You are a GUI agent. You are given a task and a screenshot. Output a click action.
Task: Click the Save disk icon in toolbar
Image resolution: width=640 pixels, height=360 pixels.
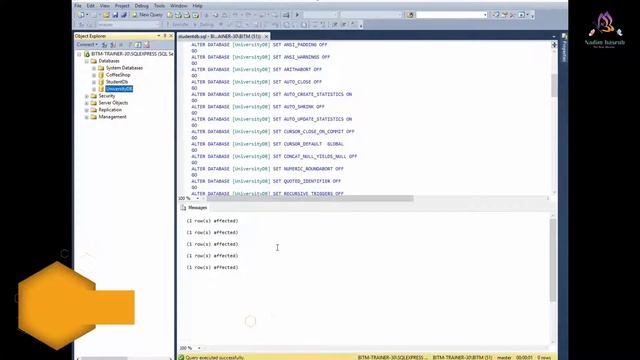click(115, 15)
